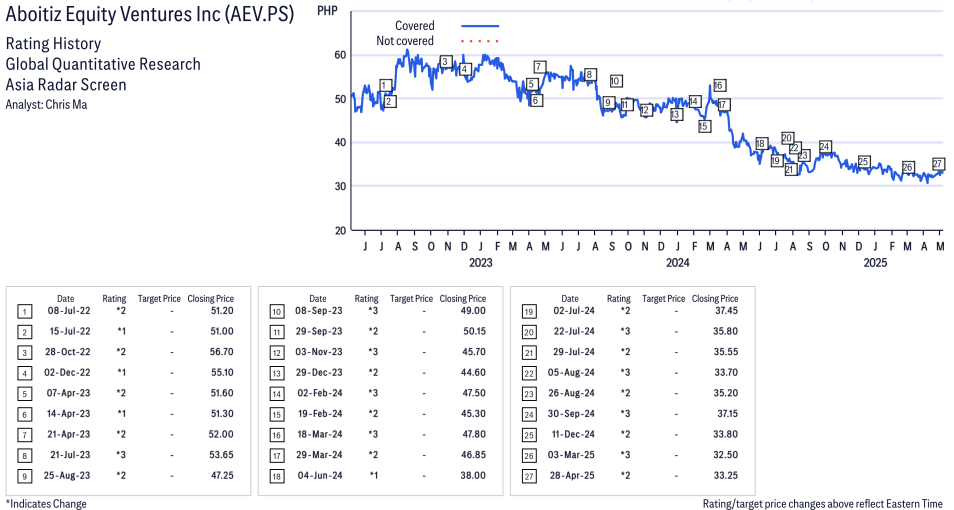Click chart marker 13 on the price line
Image resolution: width=954 pixels, height=510 pixels.
tap(675, 114)
